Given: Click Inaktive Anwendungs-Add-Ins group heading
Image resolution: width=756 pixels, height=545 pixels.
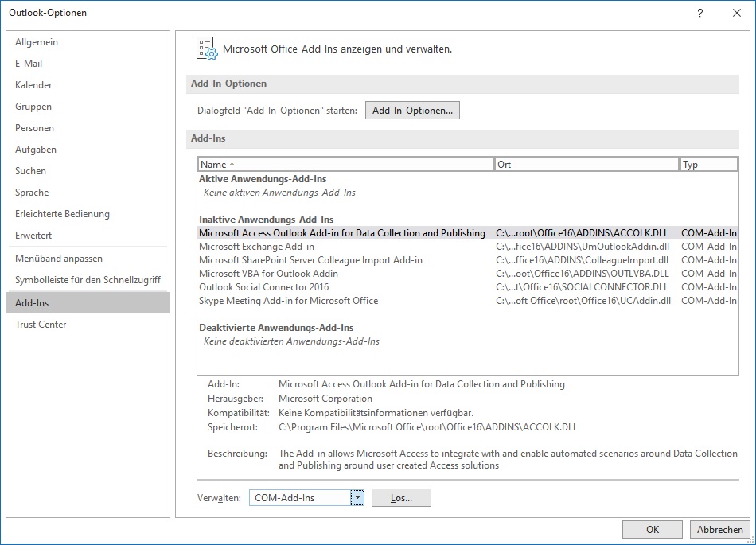Looking at the screenshot, I should tap(266, 220).
